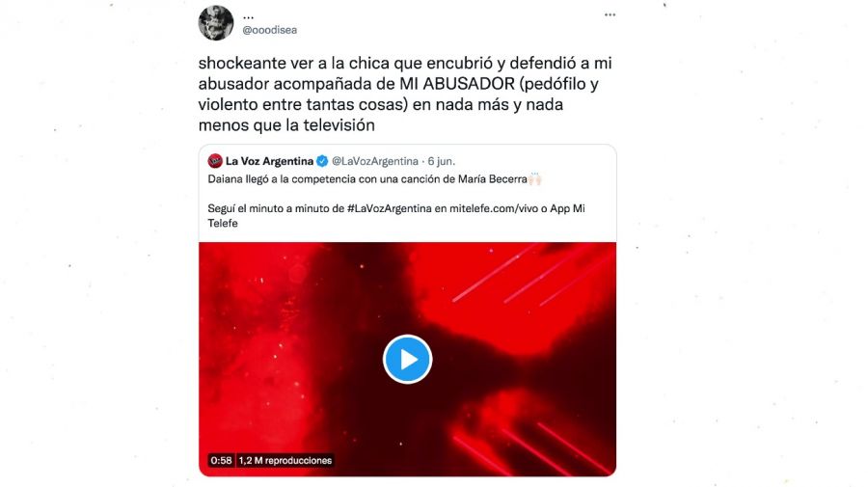Click the raised-hands emoji after María Becerra
The image size is (868, 487).
point(534,178)
